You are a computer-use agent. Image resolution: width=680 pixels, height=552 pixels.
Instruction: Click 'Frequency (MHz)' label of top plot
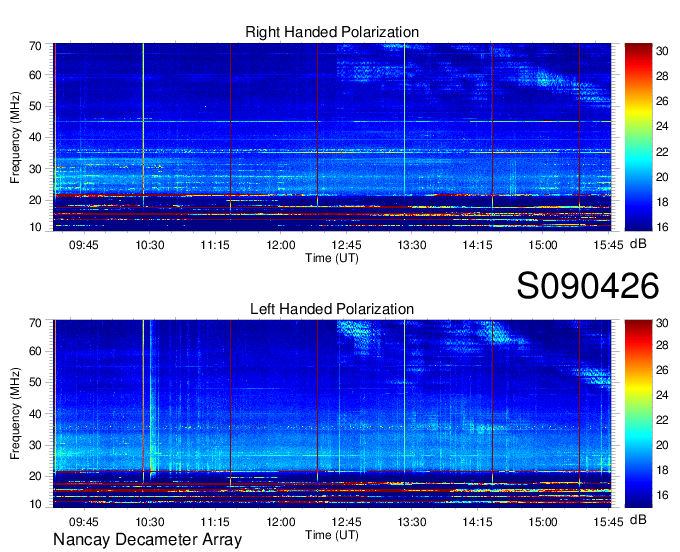click(15, 137)
